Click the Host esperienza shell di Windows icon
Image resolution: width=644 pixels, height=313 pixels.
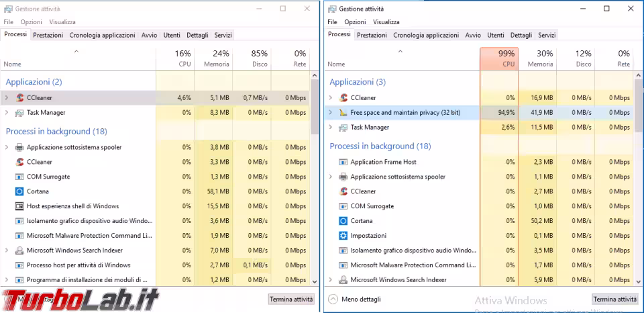(19, 206)
